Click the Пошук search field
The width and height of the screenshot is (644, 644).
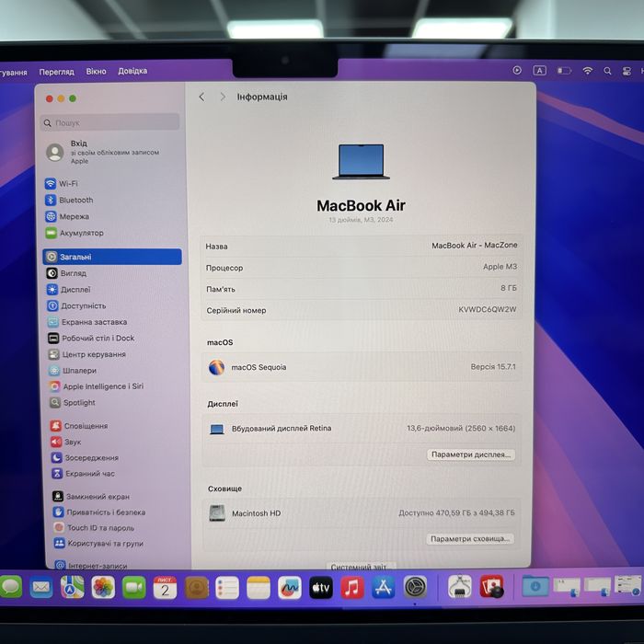pos(110,122)
